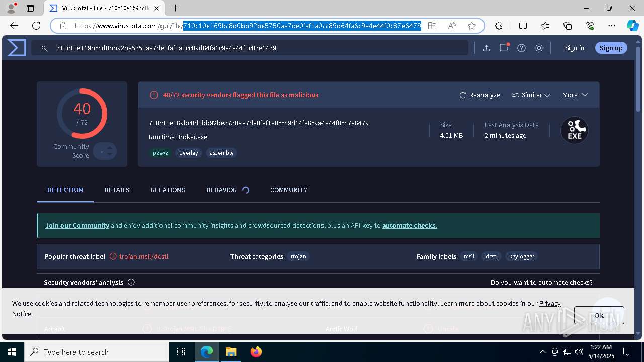Open browser extensions puzzle icon
The image size is (644, 362).
(499, 26)
